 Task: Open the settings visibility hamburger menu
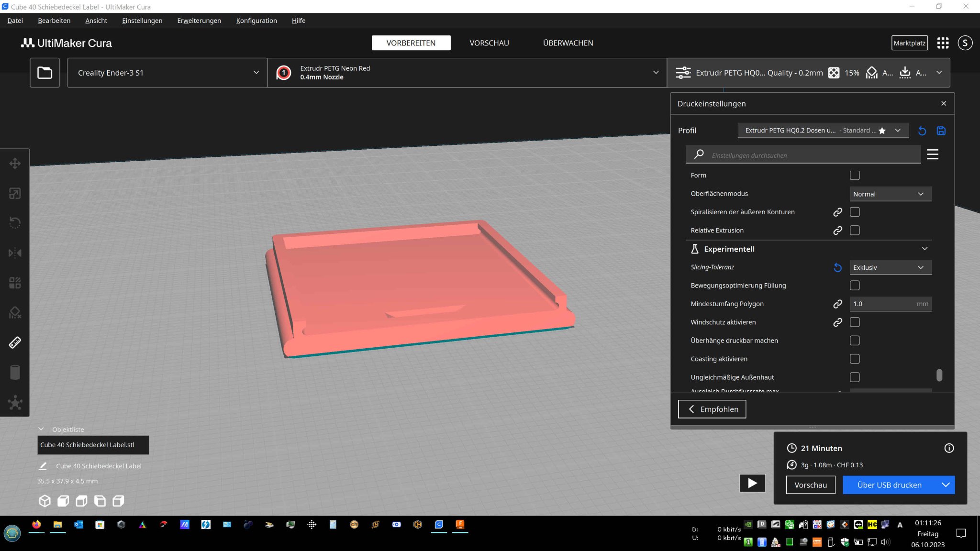(932, 154)
